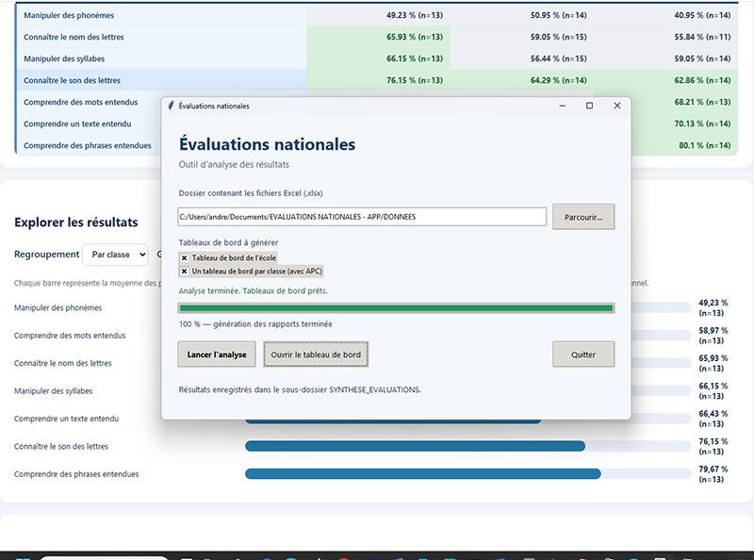
Task: Click chart value 49,23 % (n=13)
Action: coord(713,308)
